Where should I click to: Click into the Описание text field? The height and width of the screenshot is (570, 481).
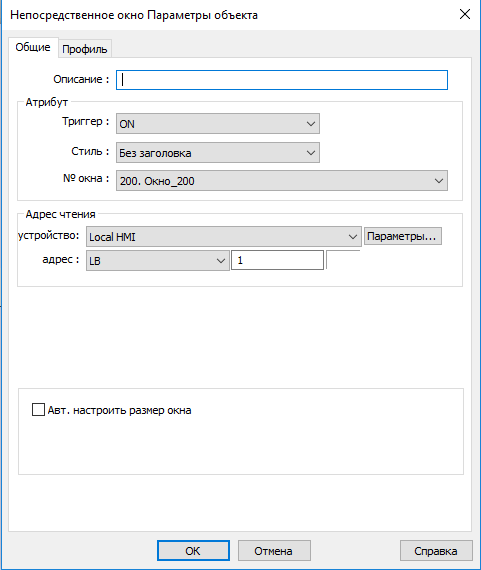pos(282,80)
